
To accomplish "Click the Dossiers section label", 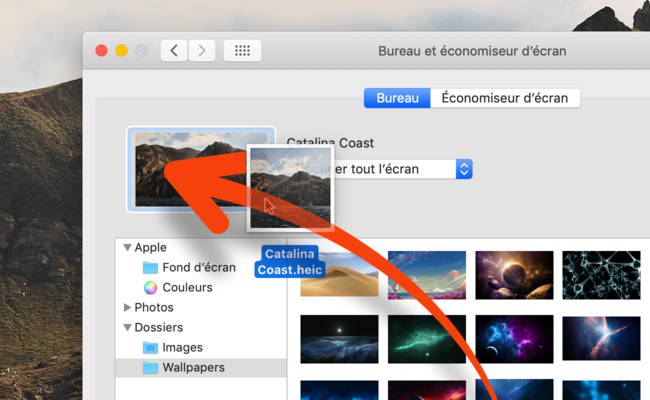I will 159,327.
